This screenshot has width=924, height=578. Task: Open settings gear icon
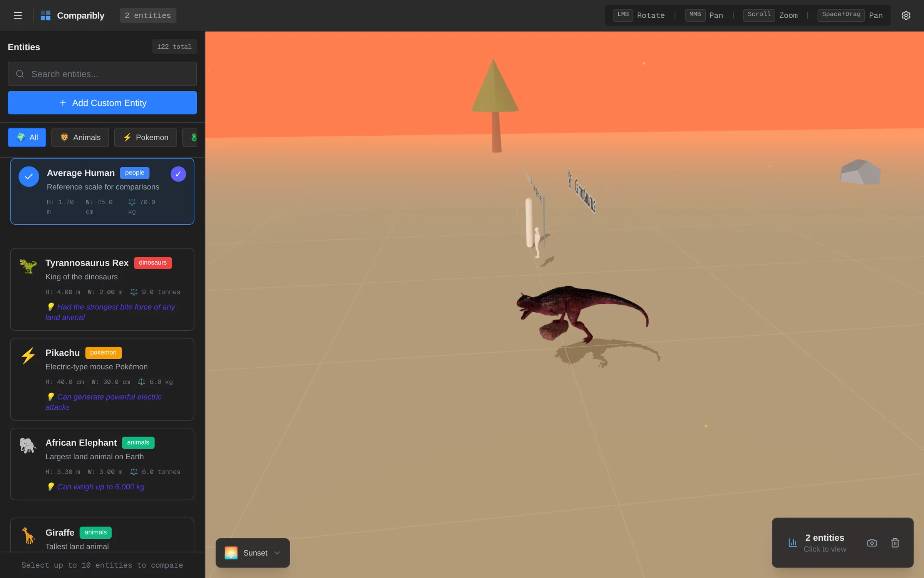[x=906, y=15]
